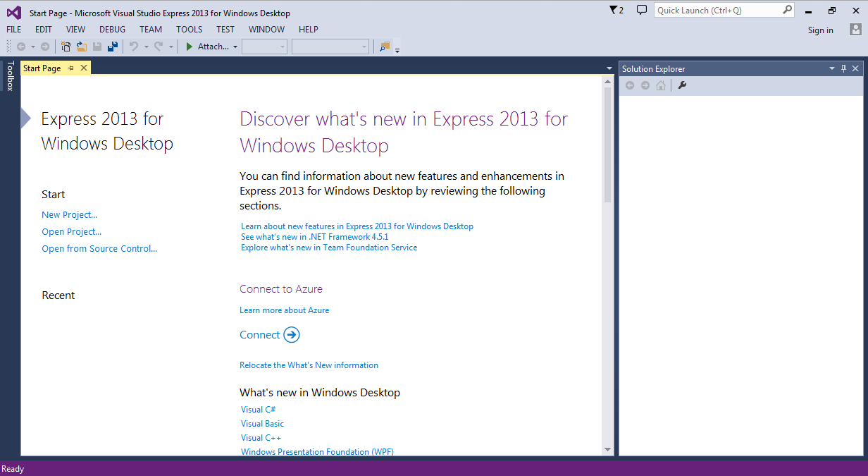Open the Navigate Backward history dropdown arrow

click(33, 47)
